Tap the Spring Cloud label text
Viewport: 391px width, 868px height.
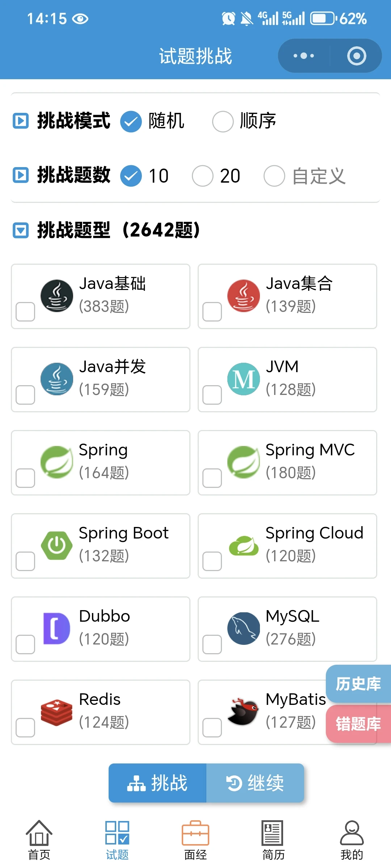[314, 533]
